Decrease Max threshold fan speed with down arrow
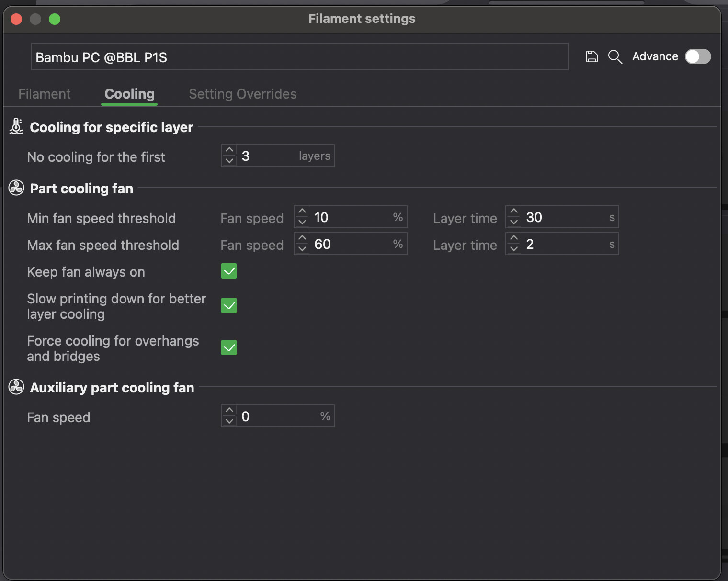Screen dimensions: 728x581 302,249
